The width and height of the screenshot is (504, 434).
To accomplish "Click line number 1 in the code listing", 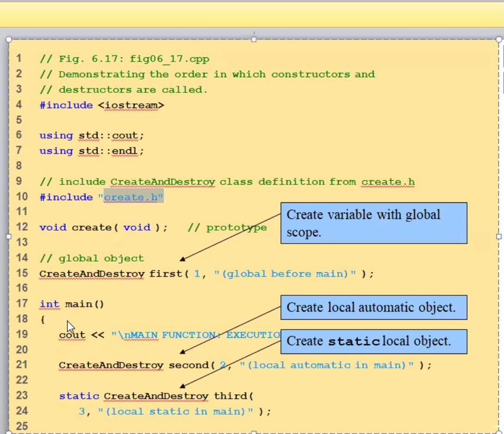I will (x=19, y=59).
